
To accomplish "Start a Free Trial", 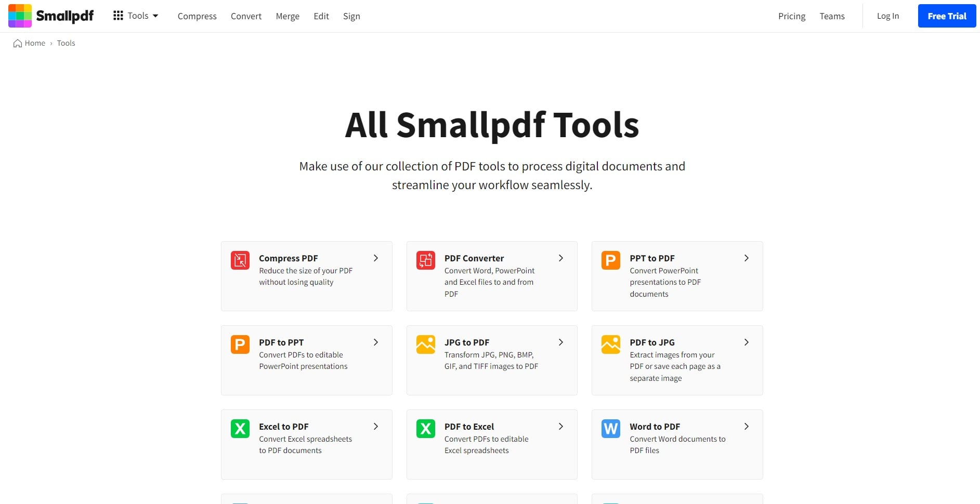I will pos(946,16).
